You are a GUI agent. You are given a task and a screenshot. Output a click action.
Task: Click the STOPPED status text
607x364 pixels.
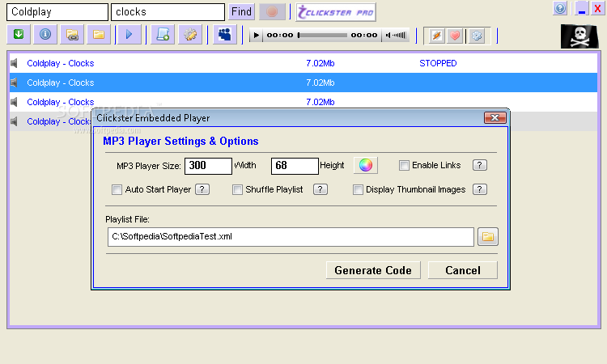click(x=438, y=63)
